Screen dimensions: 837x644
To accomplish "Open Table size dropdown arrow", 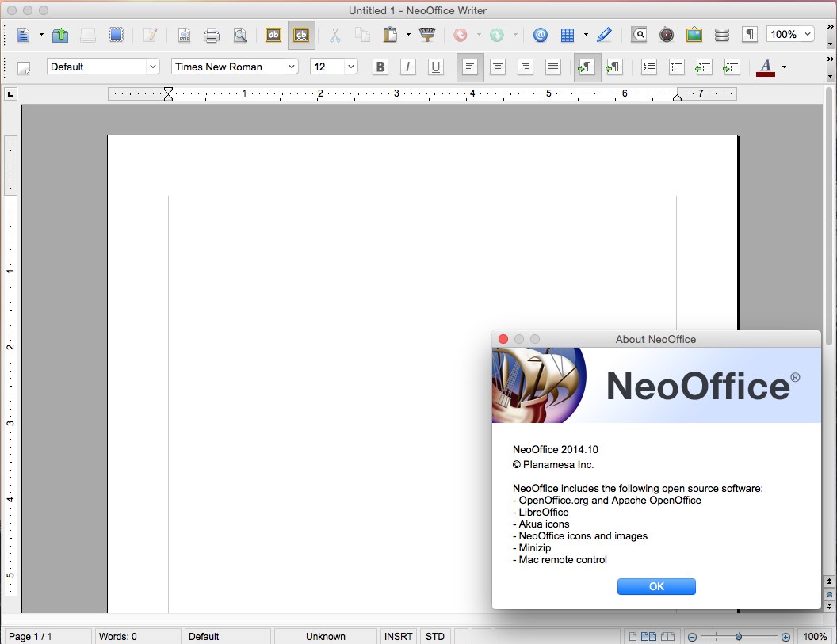I will (x=586, y=35).
